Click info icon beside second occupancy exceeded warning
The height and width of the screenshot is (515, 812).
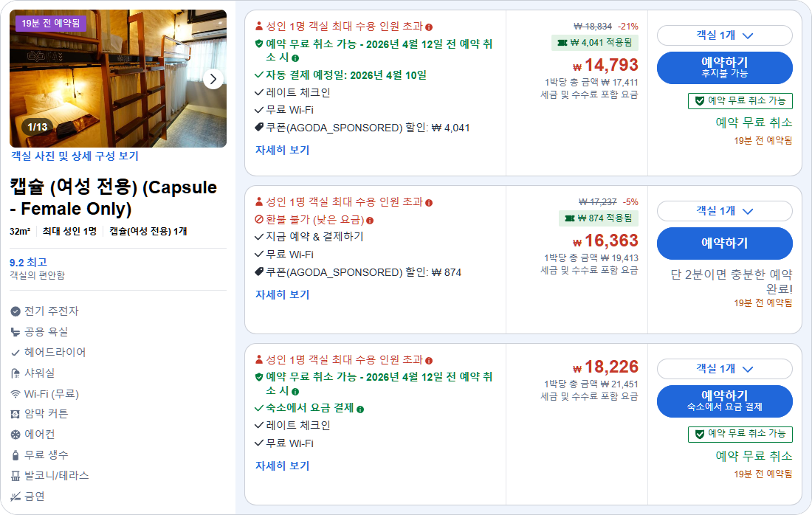429,202
